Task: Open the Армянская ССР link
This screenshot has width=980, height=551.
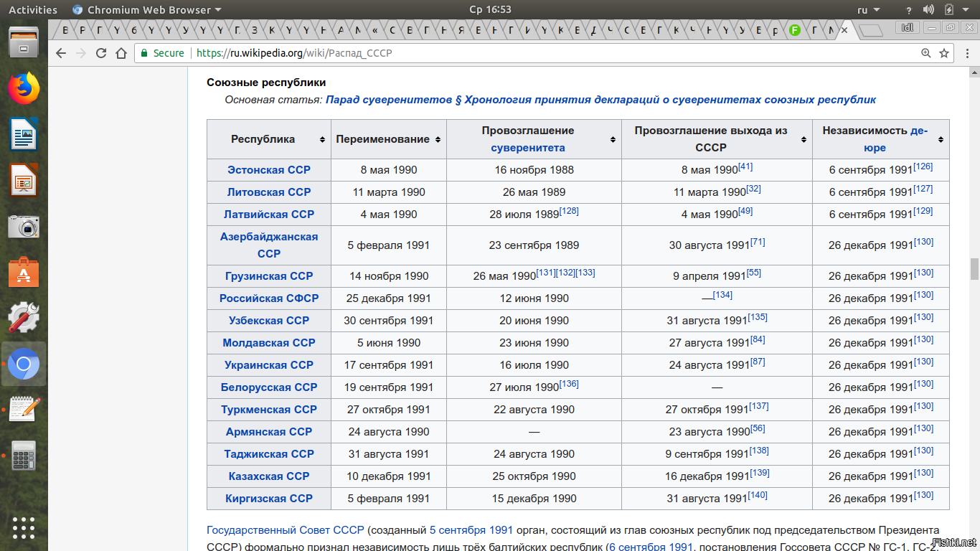Action: point(269,432)
